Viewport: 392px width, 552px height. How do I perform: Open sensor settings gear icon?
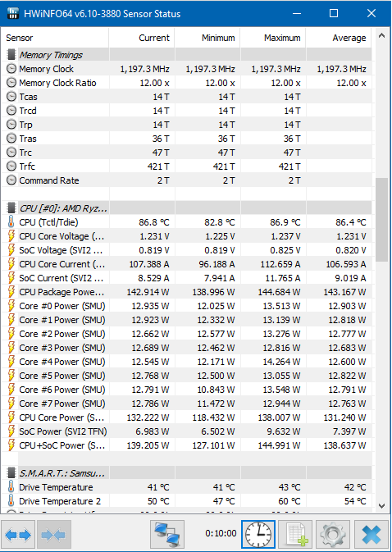[x=333, y=535]
